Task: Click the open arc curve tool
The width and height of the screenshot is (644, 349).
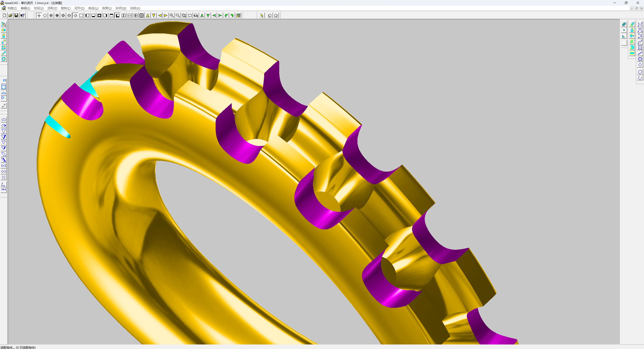Action: [x=640, y=78]
